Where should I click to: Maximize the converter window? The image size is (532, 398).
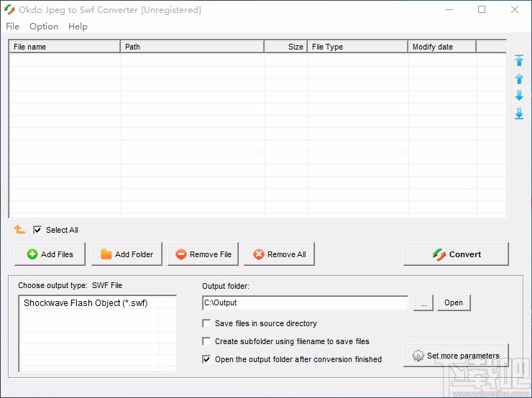coord(482,9)
